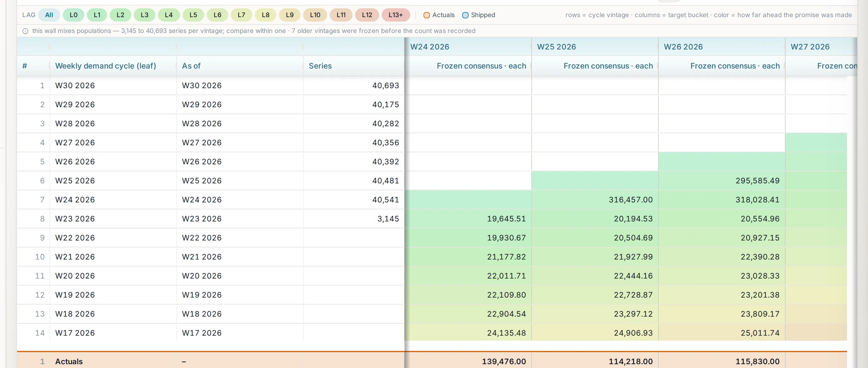Filter by the L1 lag chip
This screenshot has width=868, height=368.
[97, 15]
